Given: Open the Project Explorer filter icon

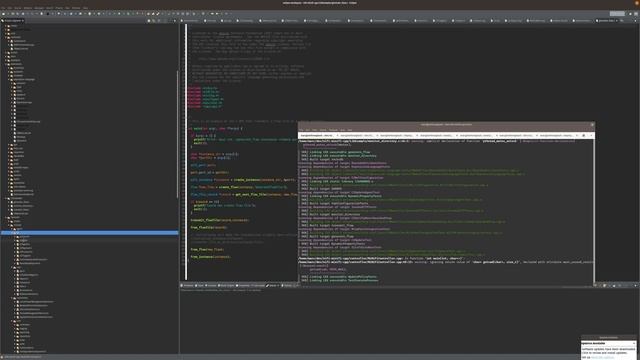Looking at the screenshot, I should pyautogui.click(x=159, y=20).
